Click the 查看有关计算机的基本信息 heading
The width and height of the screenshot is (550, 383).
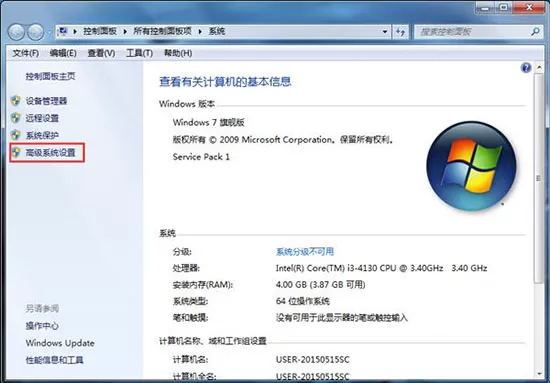pyautogui.click(x=225, y=82)
